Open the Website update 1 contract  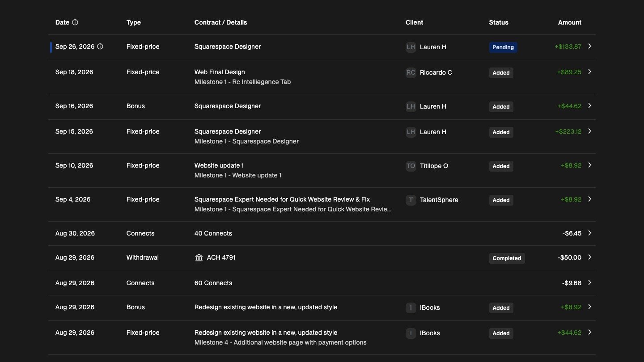click(219, 165)
